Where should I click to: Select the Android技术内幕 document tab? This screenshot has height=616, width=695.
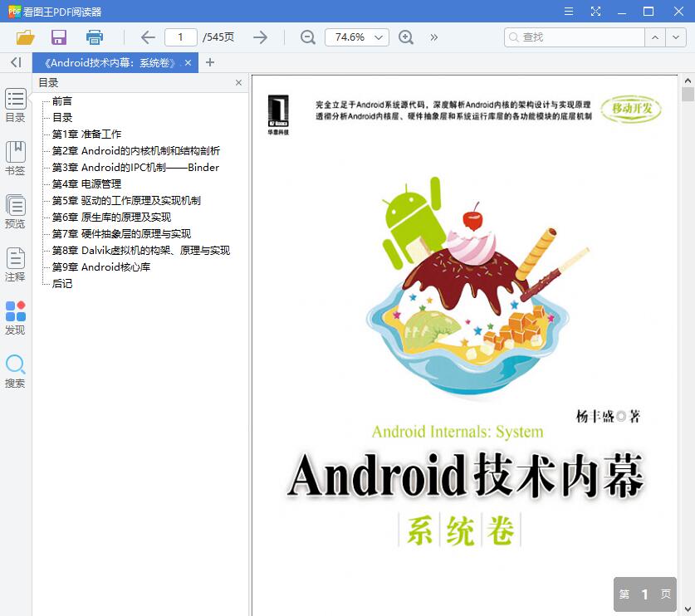tap(112, 62)
